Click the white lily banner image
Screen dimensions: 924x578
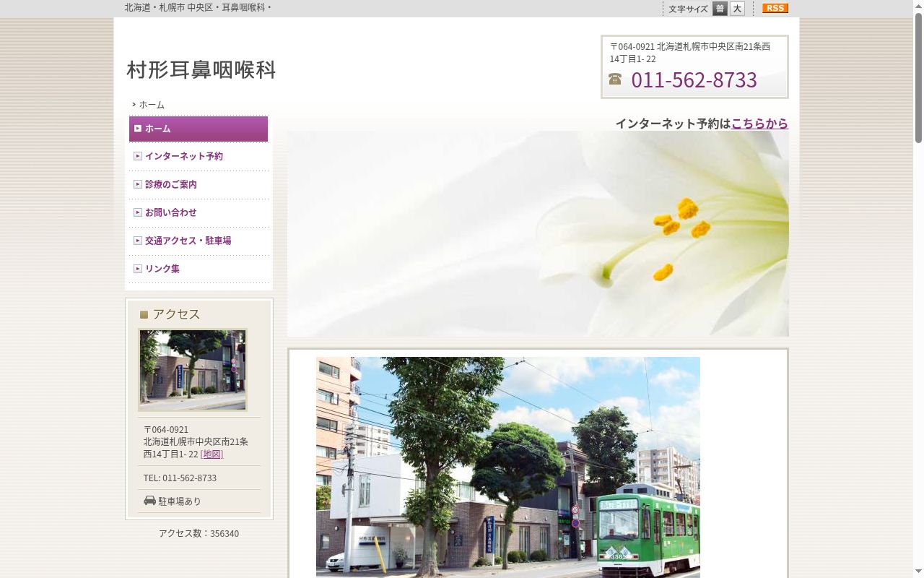[538, 233]
